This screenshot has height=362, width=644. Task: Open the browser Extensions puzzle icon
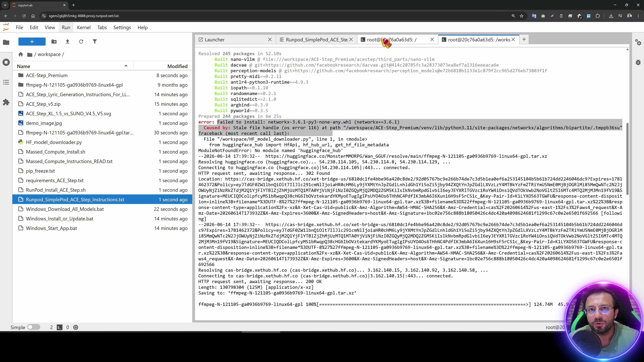pos(598,16)
